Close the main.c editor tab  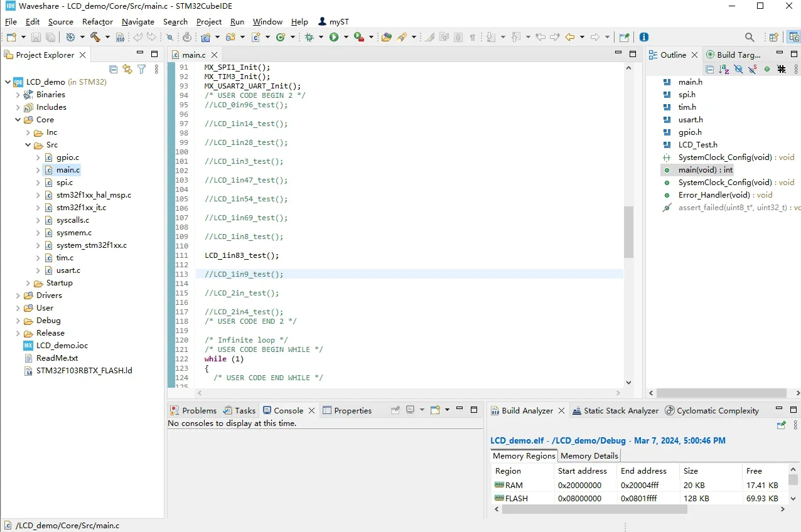(x=214, y=55)
